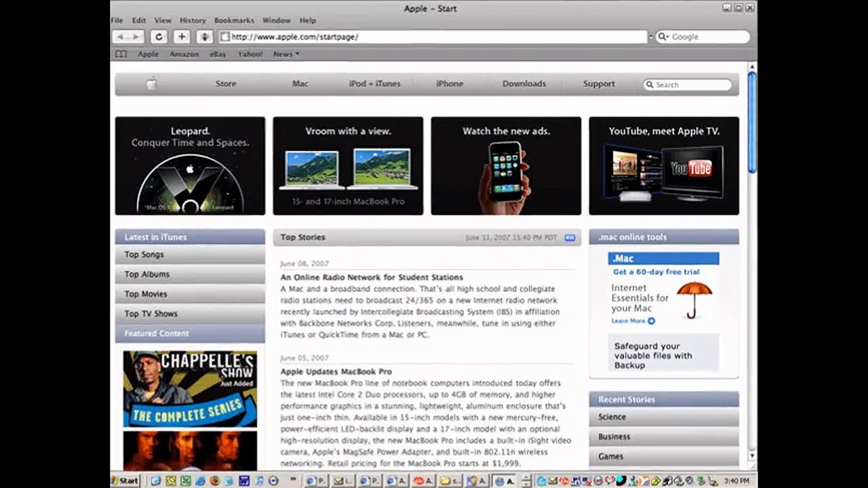Image resolution: width=868 pixels, height=488 pixels.
Task: Open the Help menu
Action: [308, 21]
